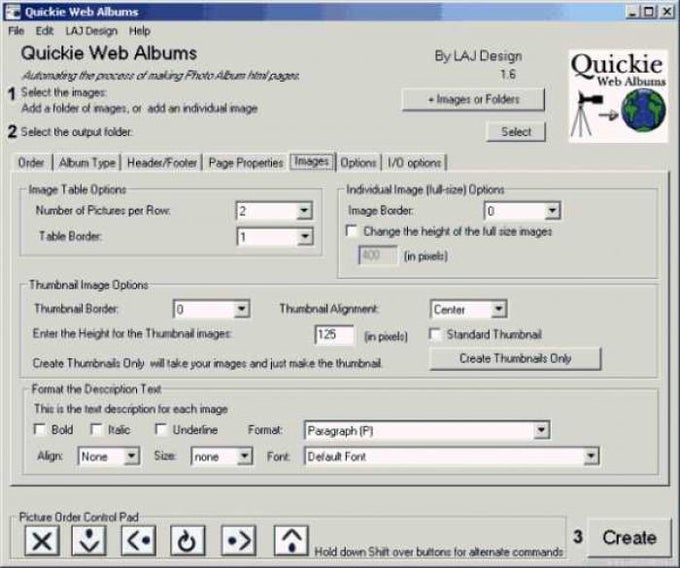
Task: Click the right-arrow move picture button
Action: [x=239, y=540]
